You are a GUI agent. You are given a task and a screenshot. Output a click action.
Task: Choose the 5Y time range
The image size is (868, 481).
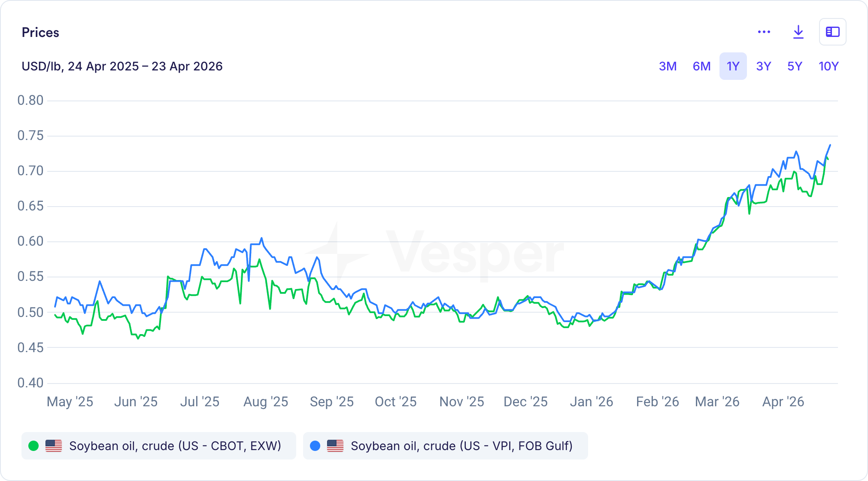(795, 66)
